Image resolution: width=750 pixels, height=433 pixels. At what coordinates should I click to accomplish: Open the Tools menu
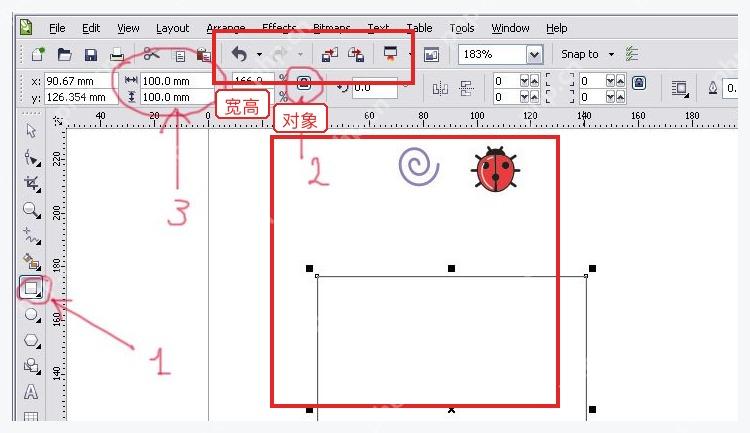point(462,28)
